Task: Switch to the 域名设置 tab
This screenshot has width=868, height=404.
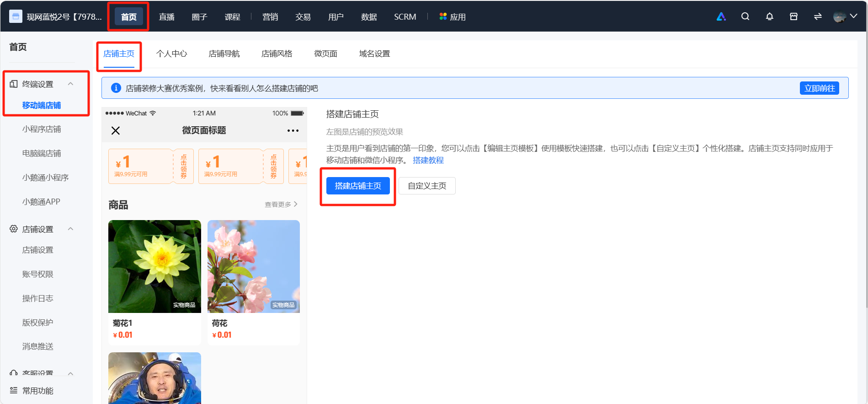Action: point(374,54)
